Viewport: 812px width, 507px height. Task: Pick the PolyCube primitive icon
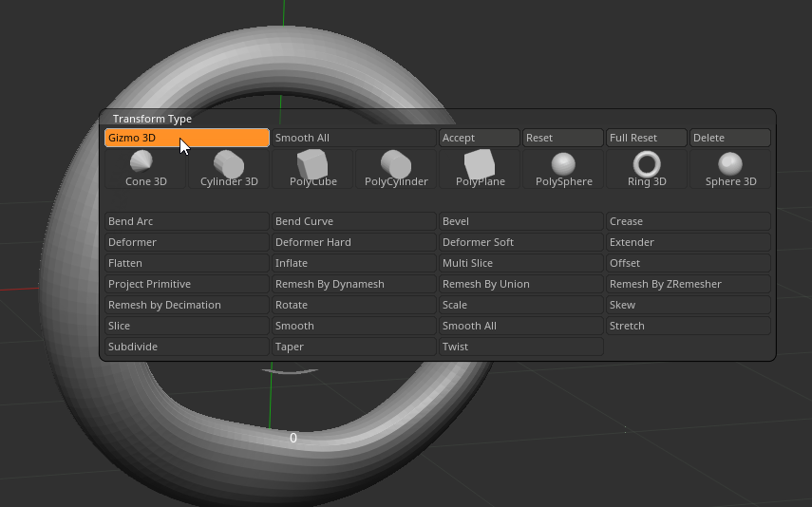[x=312, y=168]
